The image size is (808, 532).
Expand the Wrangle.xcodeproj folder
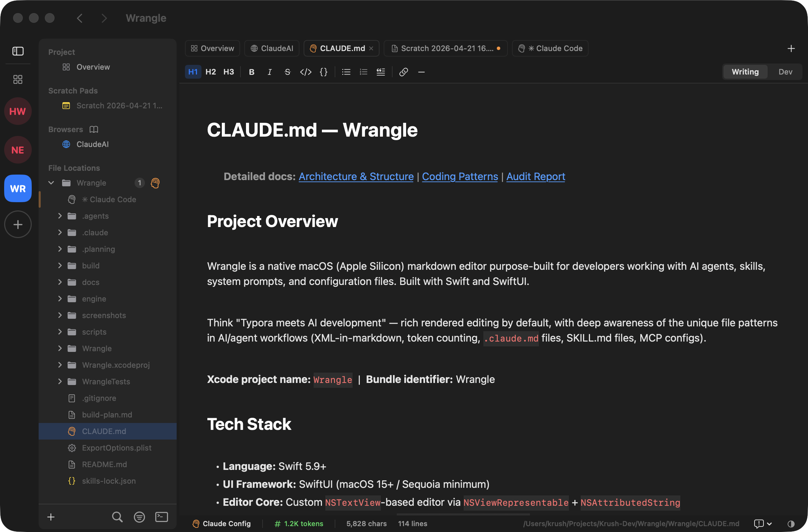pos(60,365)
